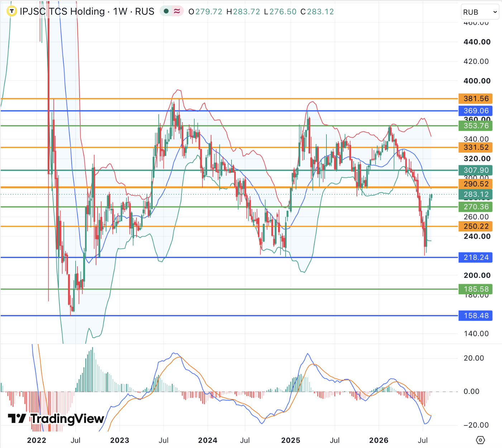Click the orange 290.52 price label

pos(476,184)
